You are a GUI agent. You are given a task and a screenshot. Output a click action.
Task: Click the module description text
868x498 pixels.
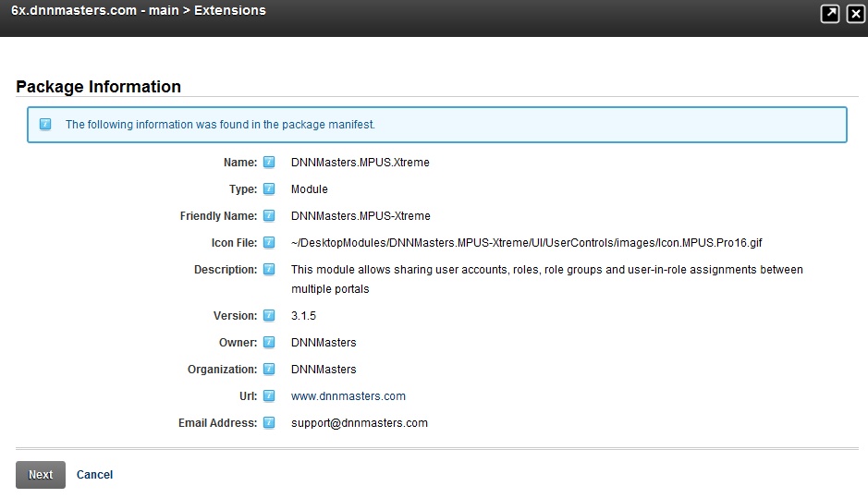[547, 279]
